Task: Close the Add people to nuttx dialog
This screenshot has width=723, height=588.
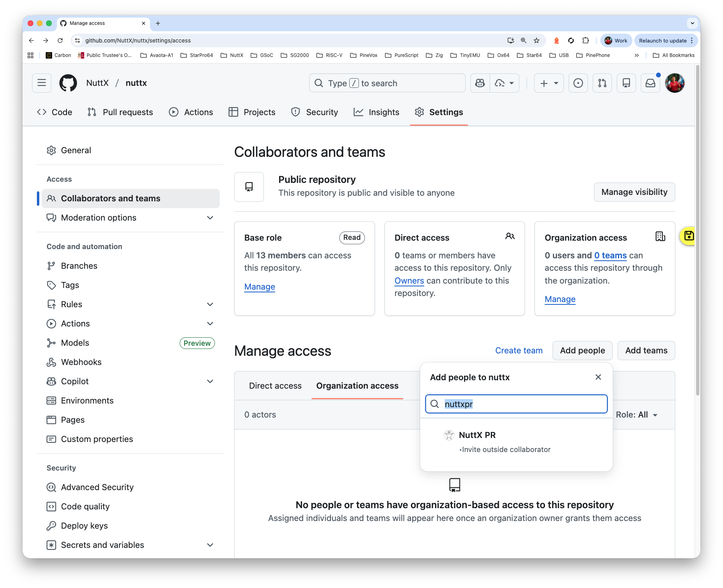Action: [x=598, y=377]
